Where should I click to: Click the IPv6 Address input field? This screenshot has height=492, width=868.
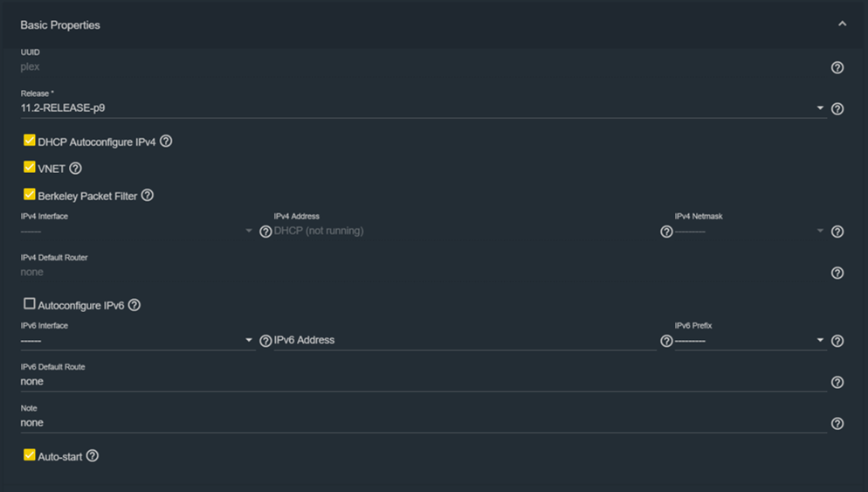click(465, 340)
